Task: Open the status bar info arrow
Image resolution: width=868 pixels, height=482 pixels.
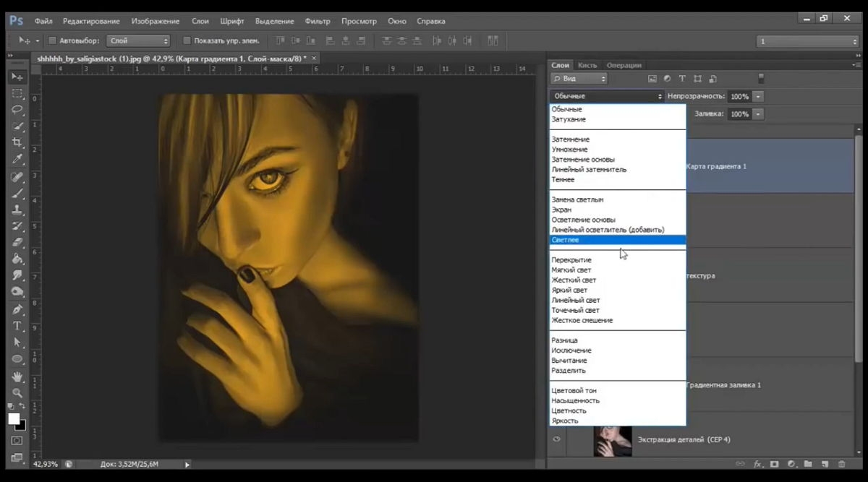Action: point(187,464)
